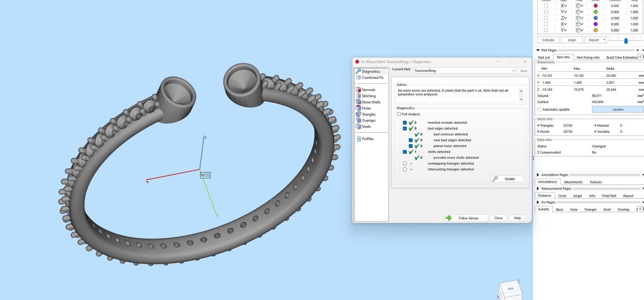This screenshot has width=644, height=300.
Task: Click the Help button in Fix Wizard
Action: tap(517, 218)
